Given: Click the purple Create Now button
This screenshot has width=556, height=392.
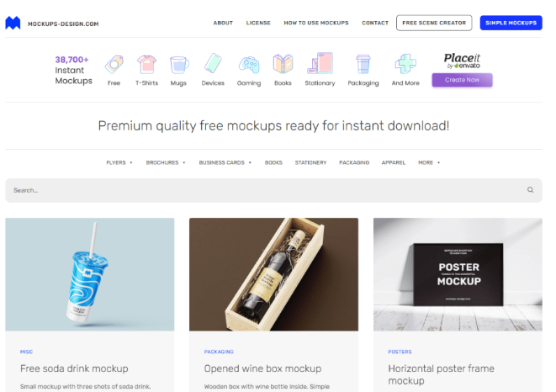Looking at the screenshot, I should coord(462,80).
